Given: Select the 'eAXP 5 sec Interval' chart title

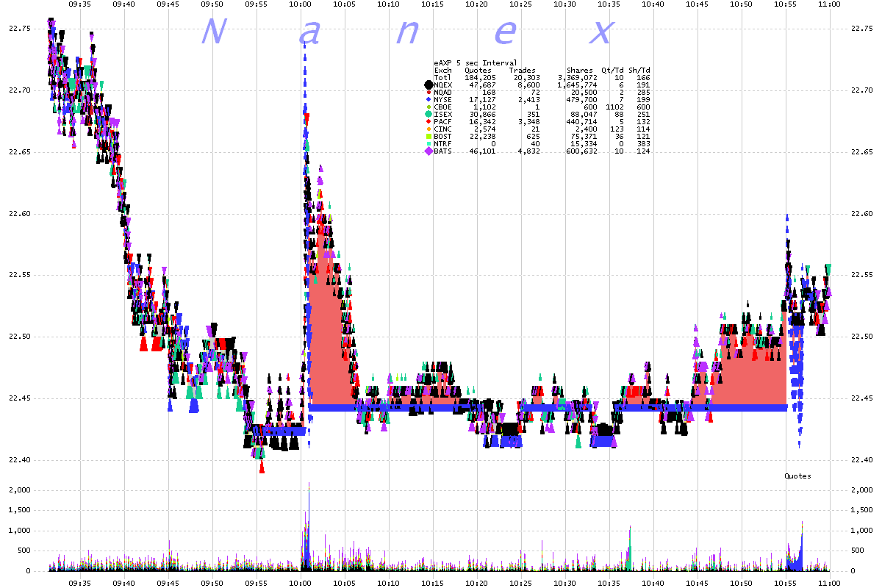Looking at the screenshot, I should click(x=476, y=63).
